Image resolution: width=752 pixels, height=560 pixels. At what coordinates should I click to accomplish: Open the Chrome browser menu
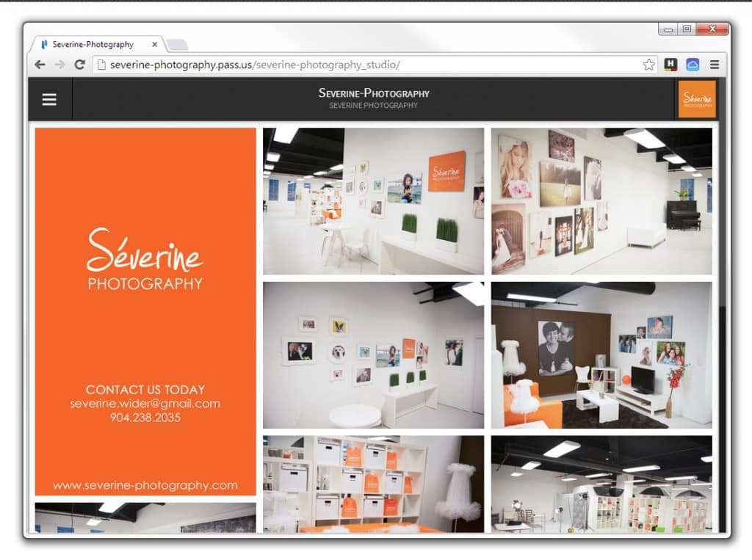tap(715, 65)
